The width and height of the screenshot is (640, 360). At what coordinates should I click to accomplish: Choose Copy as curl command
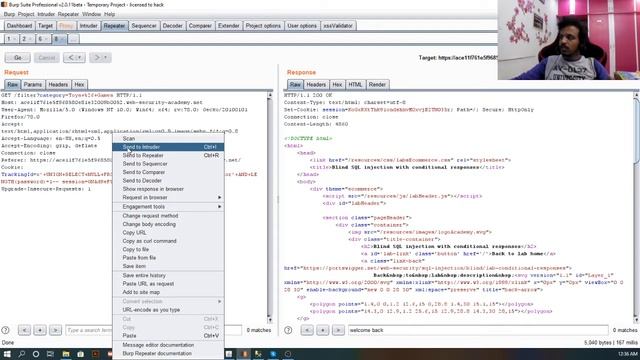[168, 241]
